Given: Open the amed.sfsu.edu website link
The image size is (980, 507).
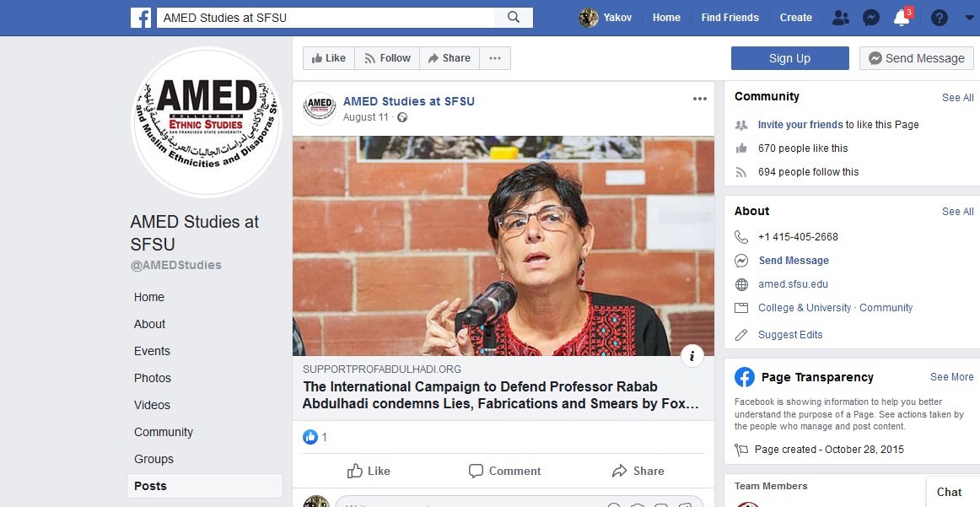Looking at the screenshot, I should pyautogui.click(x=793, y=284).
